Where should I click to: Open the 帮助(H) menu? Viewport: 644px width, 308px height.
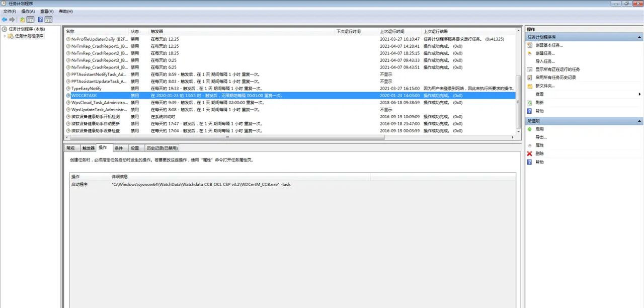pyautogui.click(x=66, y=11)
